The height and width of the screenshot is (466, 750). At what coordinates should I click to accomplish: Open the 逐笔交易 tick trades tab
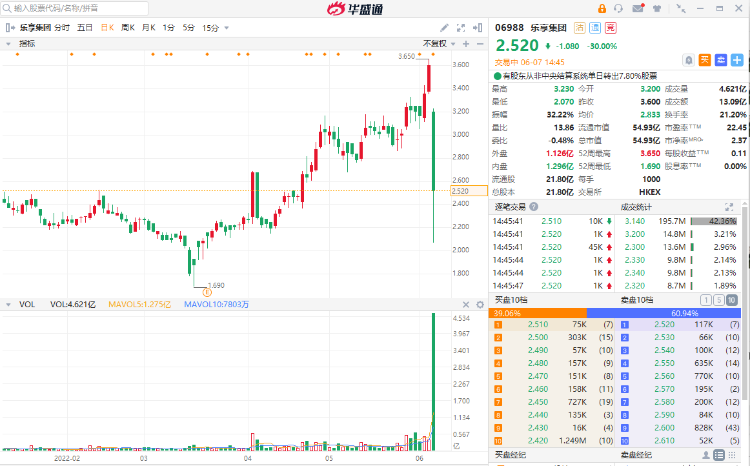(510, 207)
